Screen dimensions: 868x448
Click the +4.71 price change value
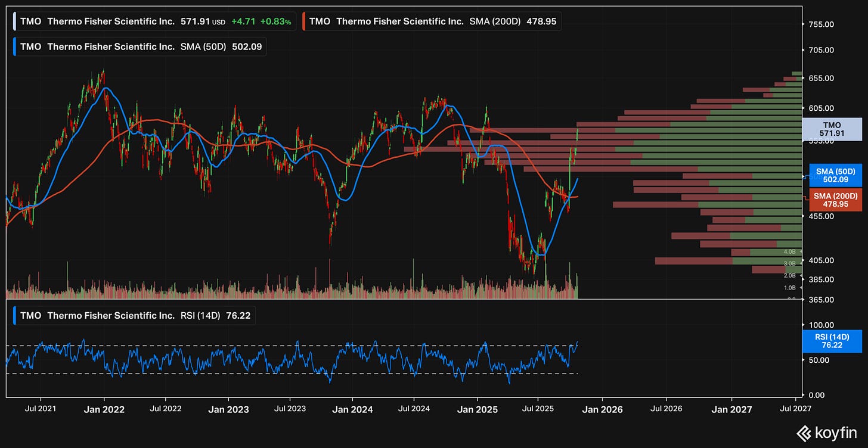point(244,21)
